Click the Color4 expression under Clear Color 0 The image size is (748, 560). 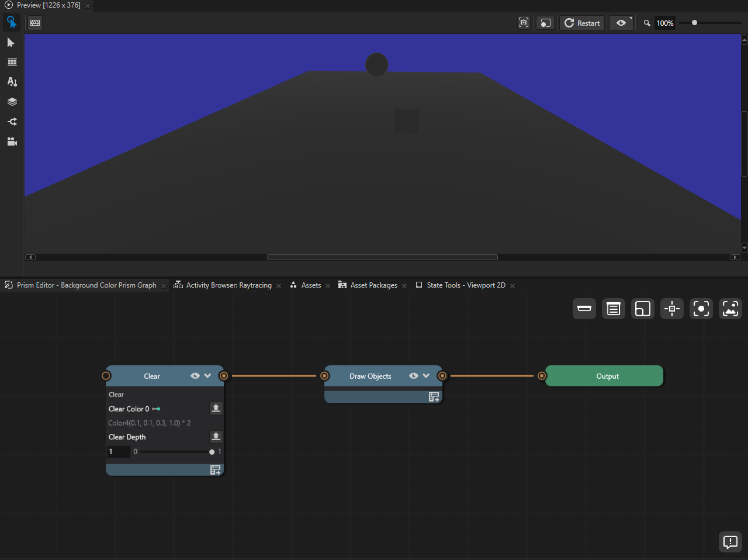pos(150,423)
